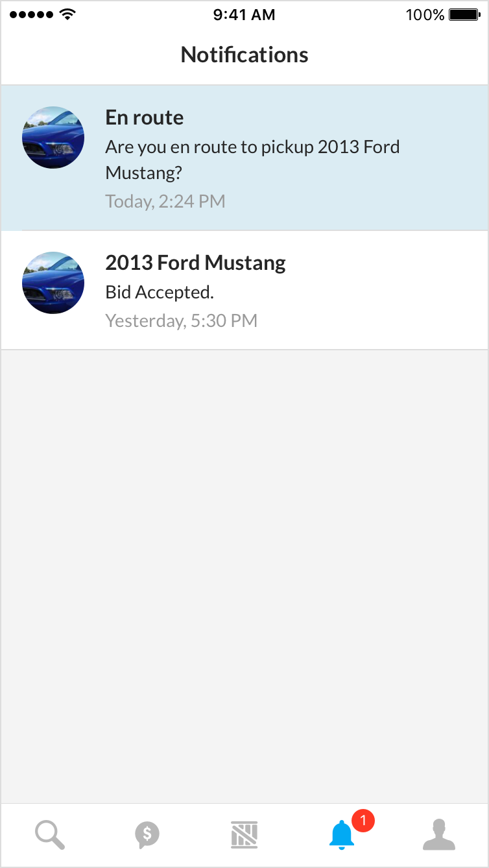
Task: Tap the Notifications header title
Action: click(244, 54)
